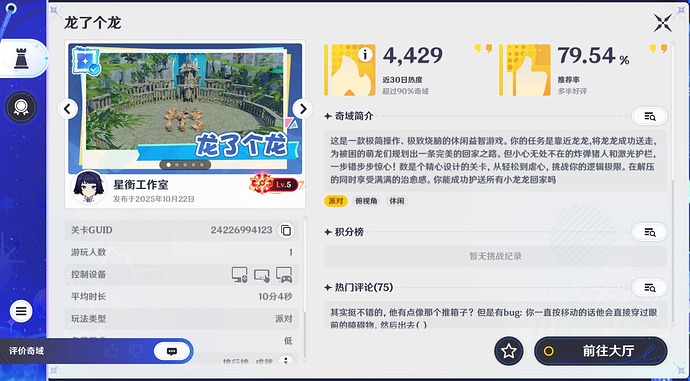Click the info icon on the heat flame
This screenshot has width=690, height=381.
365,55
